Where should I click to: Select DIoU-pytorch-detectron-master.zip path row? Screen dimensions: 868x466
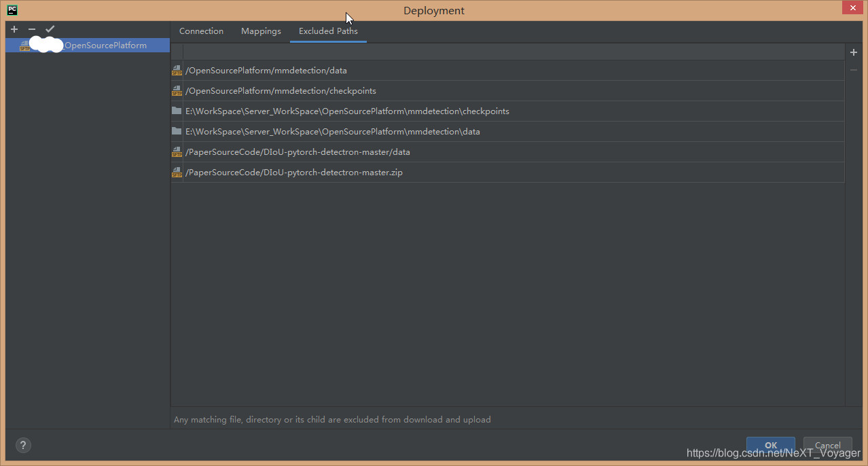pyautogui.click(x=507, y=173)
